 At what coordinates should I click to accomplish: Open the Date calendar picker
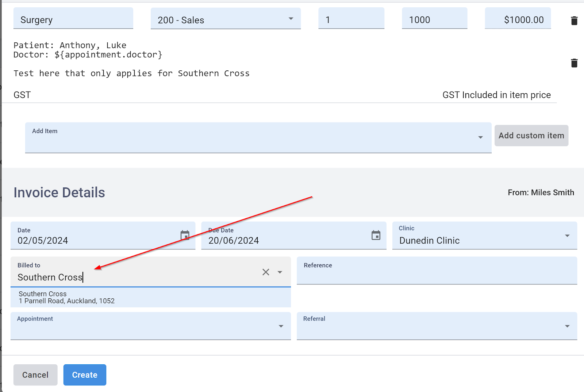[185, 235]
